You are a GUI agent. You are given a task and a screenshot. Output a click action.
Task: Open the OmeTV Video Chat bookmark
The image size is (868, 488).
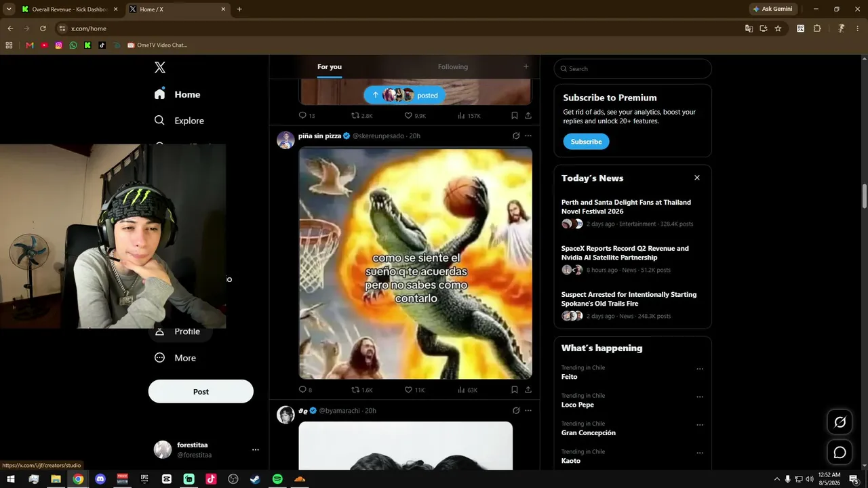[157, 45]
